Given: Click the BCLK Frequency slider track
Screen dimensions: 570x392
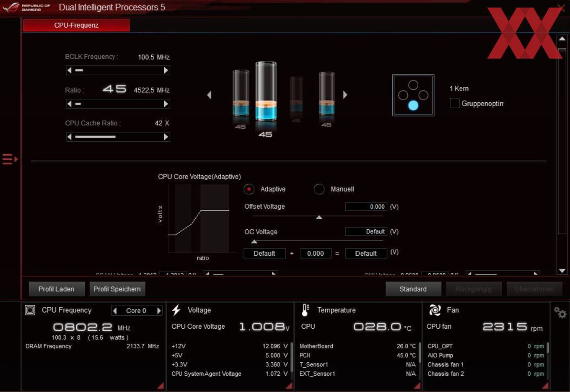Looking at the screenshot, I should pyautogui.click(x=118, y=70).
